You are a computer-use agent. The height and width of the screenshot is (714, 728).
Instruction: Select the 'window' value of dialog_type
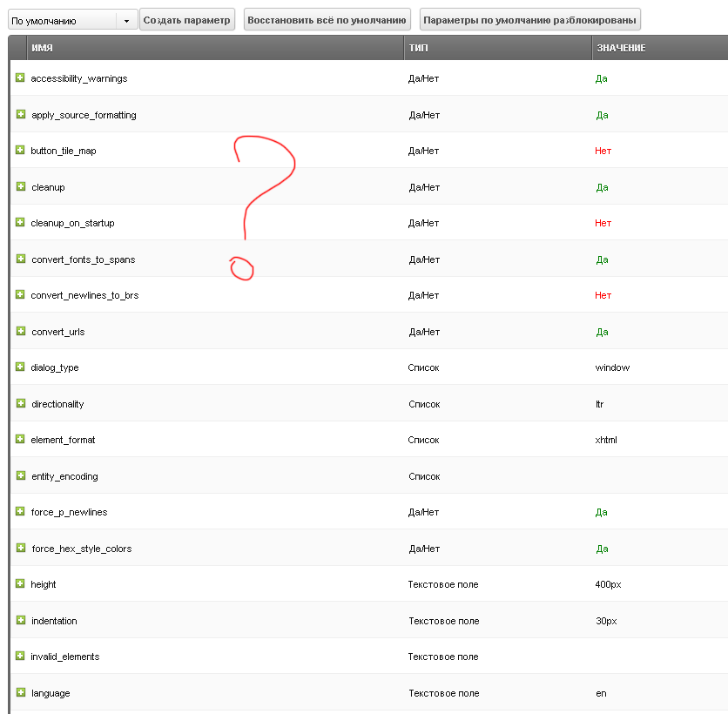612,367
